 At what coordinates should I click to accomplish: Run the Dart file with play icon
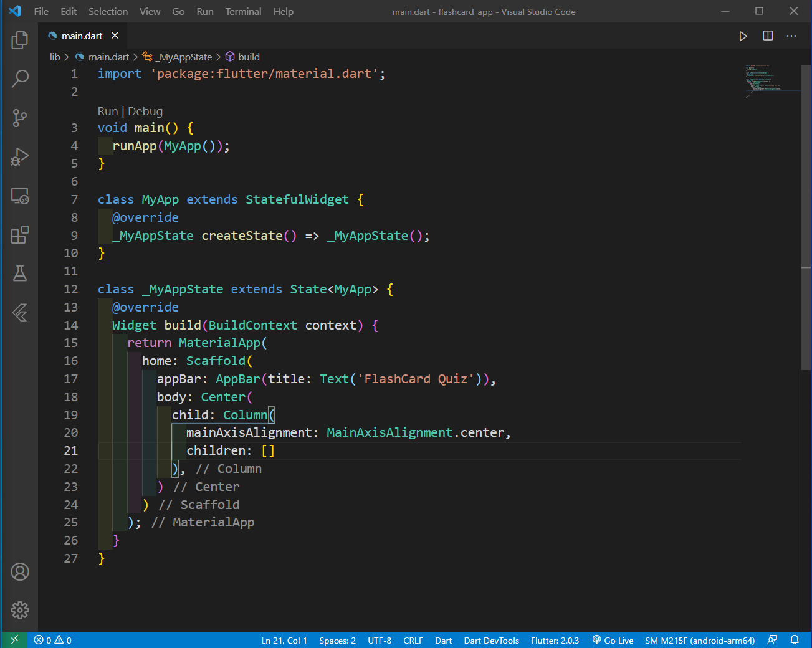(743, 36)
